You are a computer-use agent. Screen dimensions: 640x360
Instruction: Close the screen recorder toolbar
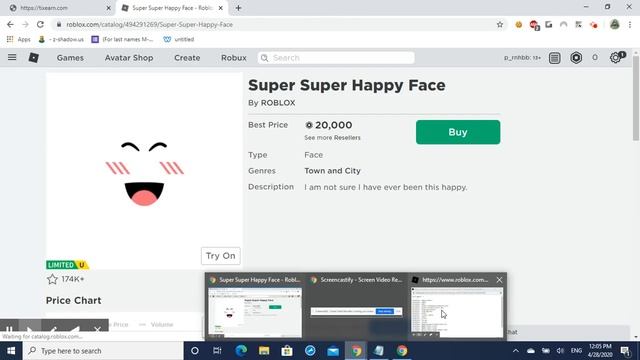click(97, 329)
